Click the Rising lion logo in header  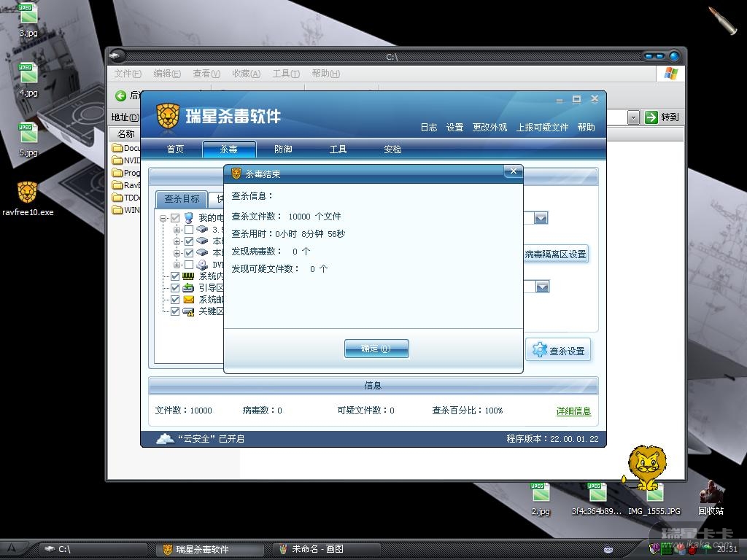click(x=168, y=116)
